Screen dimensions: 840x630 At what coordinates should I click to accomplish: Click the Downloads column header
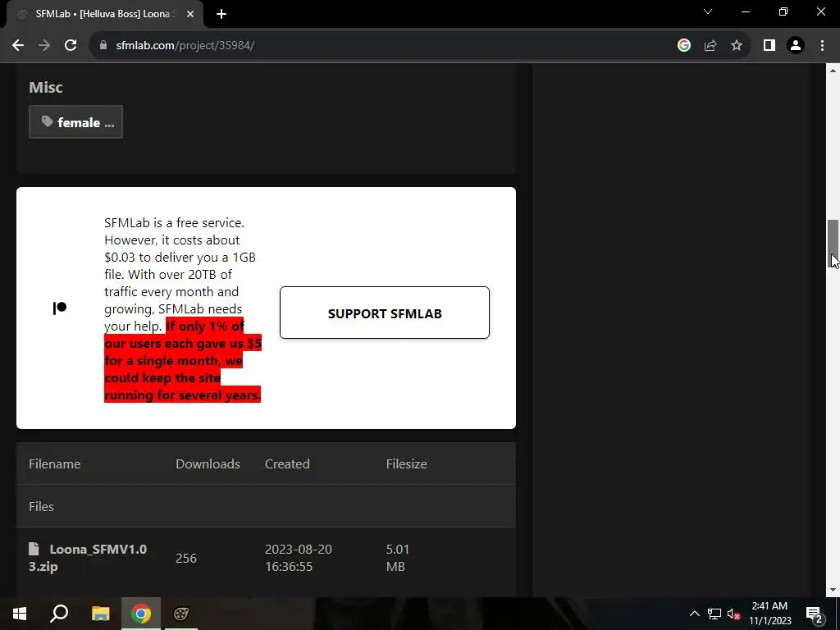[x=208, y=464]
